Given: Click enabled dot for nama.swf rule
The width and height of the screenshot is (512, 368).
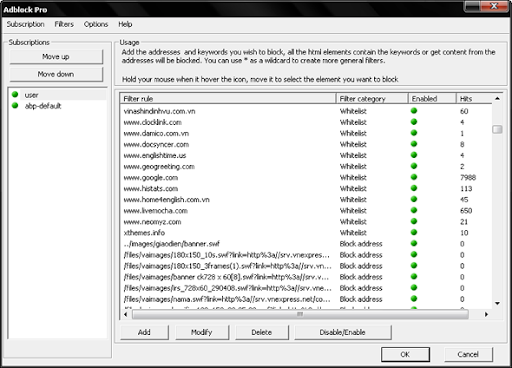Looking at the screenshot, I should point(414,298).
